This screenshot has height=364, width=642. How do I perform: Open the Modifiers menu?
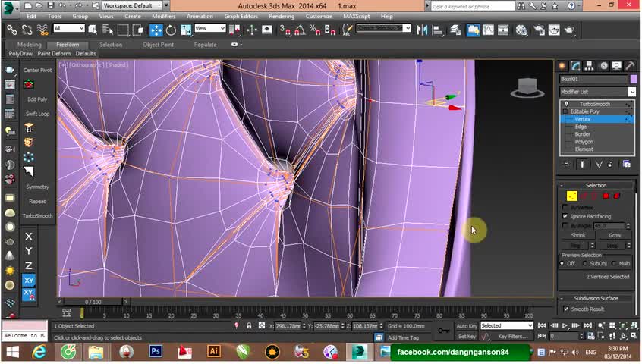click(x=163, y=16)
